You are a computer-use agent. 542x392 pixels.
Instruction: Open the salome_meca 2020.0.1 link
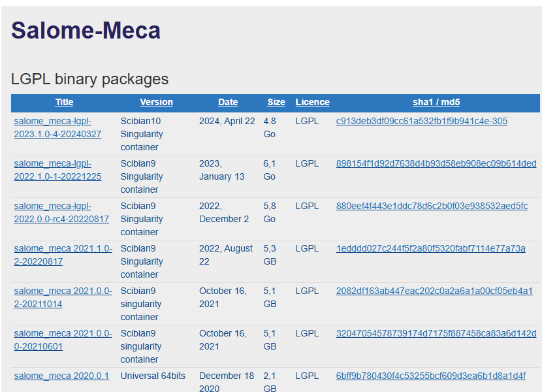point(61,376)
